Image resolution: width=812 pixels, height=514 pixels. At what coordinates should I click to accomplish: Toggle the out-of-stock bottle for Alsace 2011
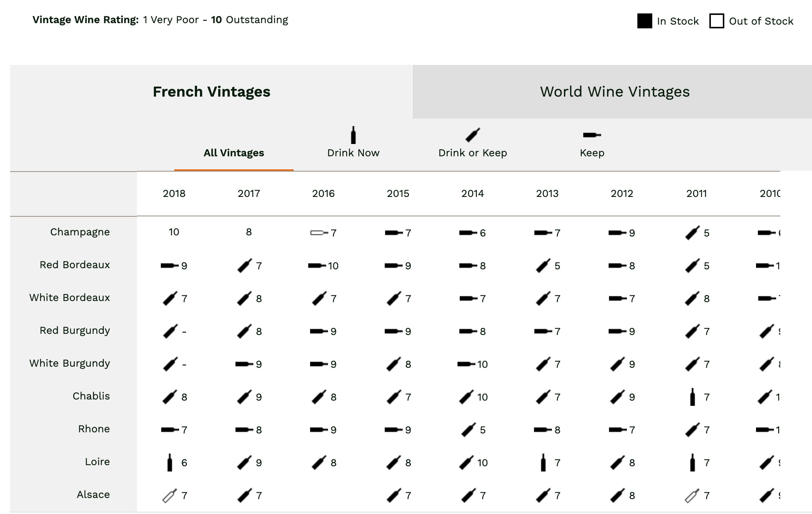tap(692, 496)
